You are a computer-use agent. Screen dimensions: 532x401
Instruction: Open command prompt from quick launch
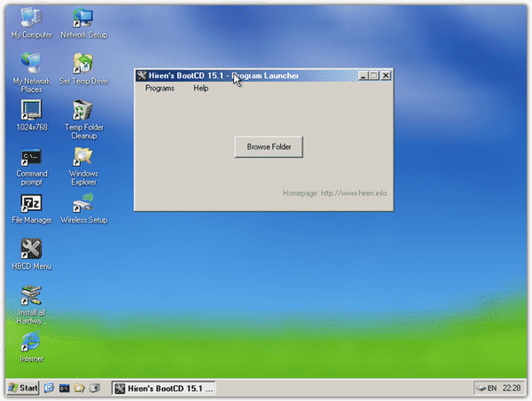click(65, 388)
